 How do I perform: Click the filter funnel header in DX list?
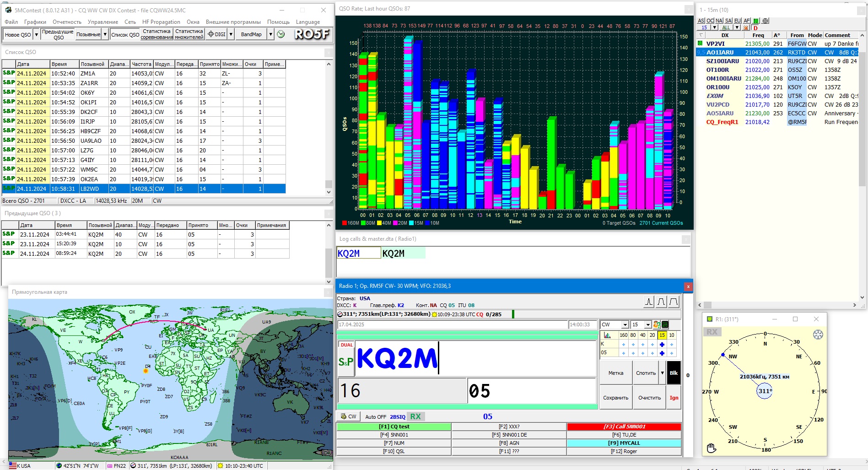[x=701, y=35]
